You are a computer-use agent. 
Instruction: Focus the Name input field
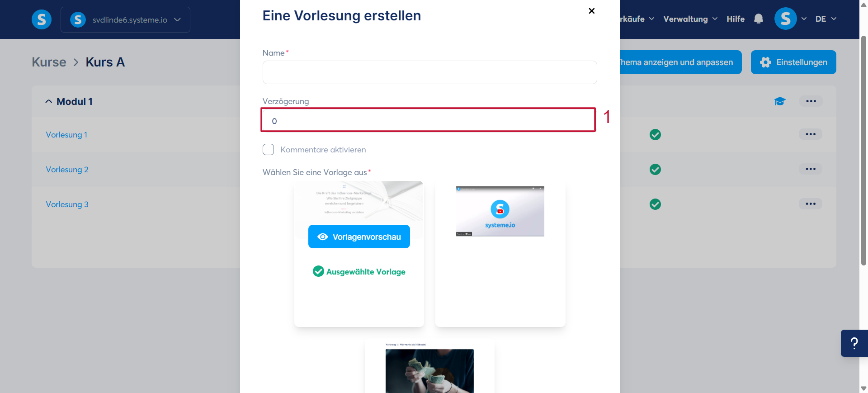click(x=429, y=72)
